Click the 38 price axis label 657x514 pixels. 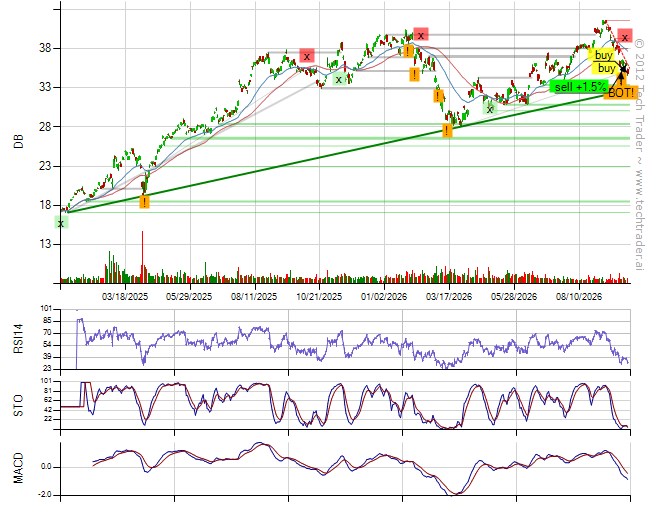click(46, 48)
